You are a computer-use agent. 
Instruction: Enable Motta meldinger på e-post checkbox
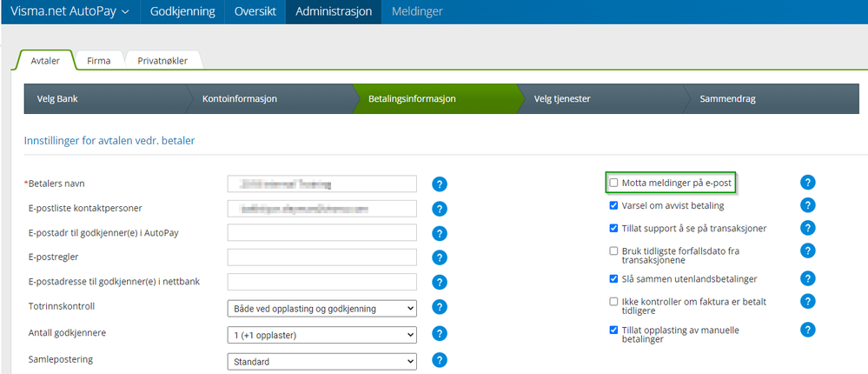pyautogui.click(x=613, y=183)
